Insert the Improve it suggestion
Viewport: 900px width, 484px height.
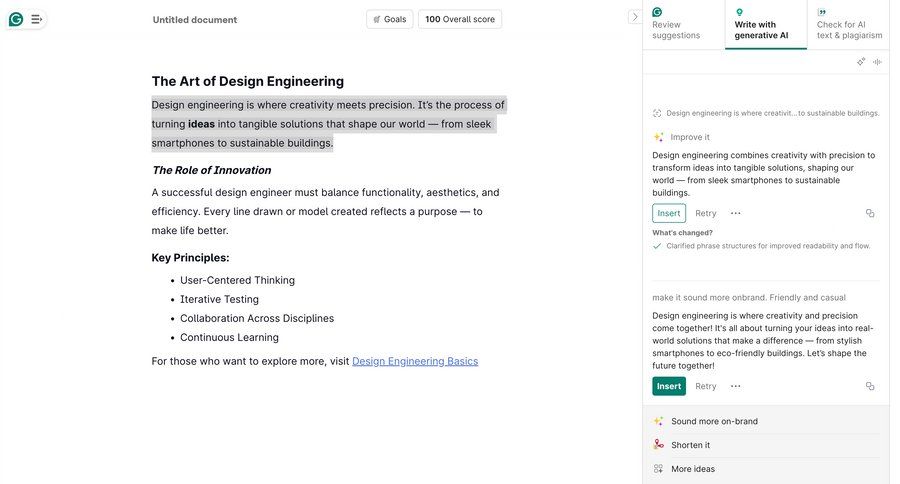pos(669,213)
